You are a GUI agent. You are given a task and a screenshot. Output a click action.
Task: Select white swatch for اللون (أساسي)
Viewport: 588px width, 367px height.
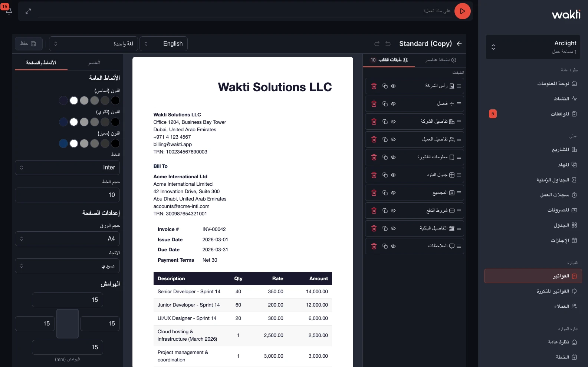click(x=74, y=100)
